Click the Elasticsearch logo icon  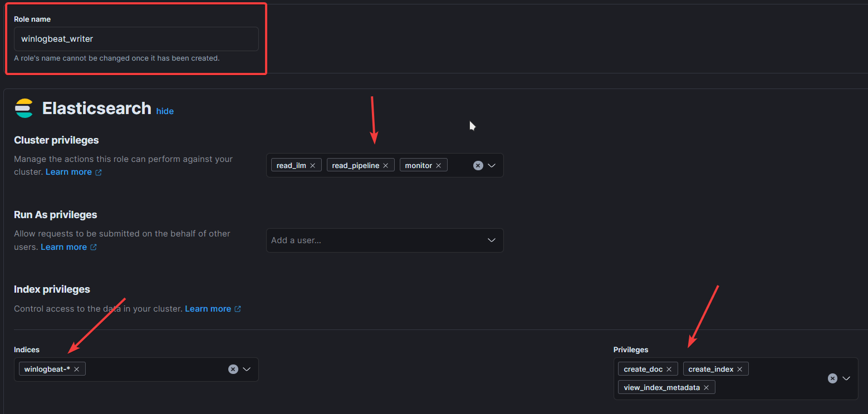24,108
